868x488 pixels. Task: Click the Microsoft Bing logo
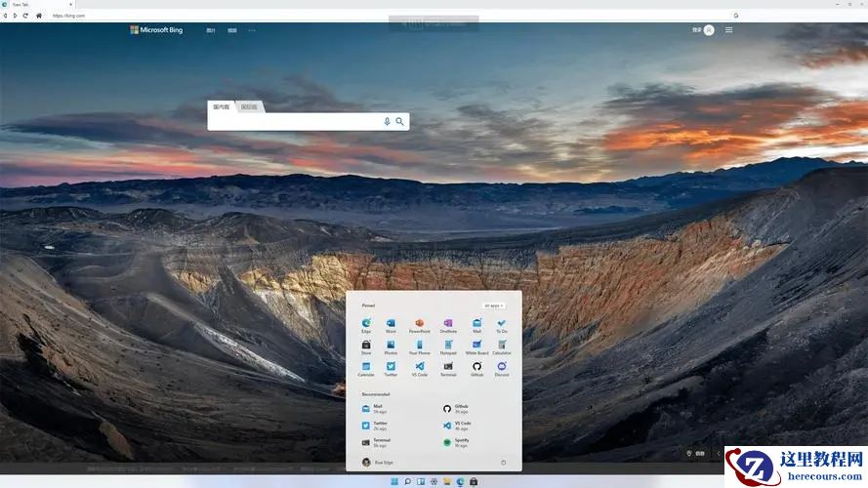[x=156, y=30]
